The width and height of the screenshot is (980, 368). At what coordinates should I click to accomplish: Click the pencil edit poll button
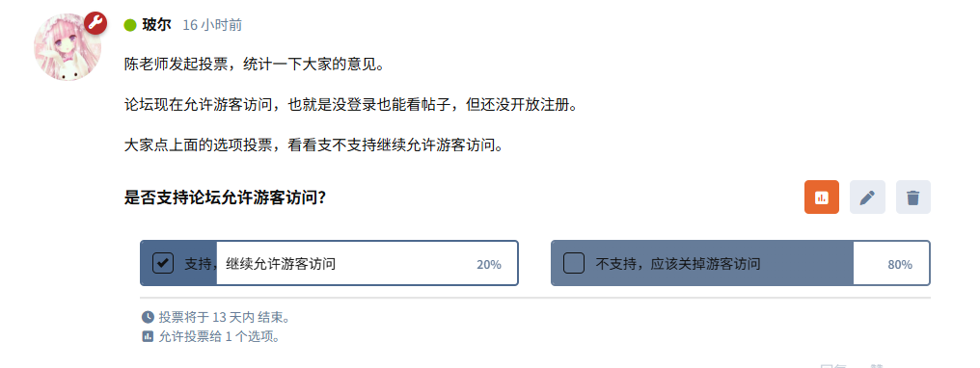(867, 197)
